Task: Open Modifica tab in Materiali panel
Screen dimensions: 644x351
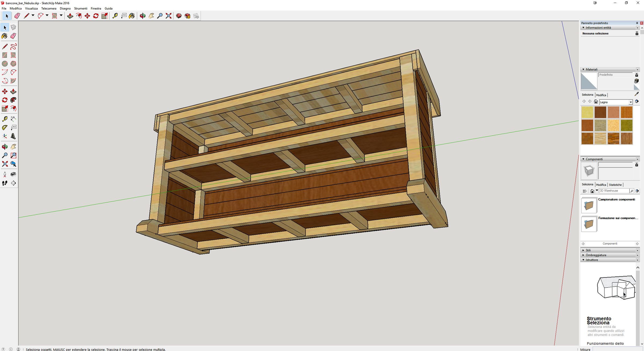Action: [601, 95]
